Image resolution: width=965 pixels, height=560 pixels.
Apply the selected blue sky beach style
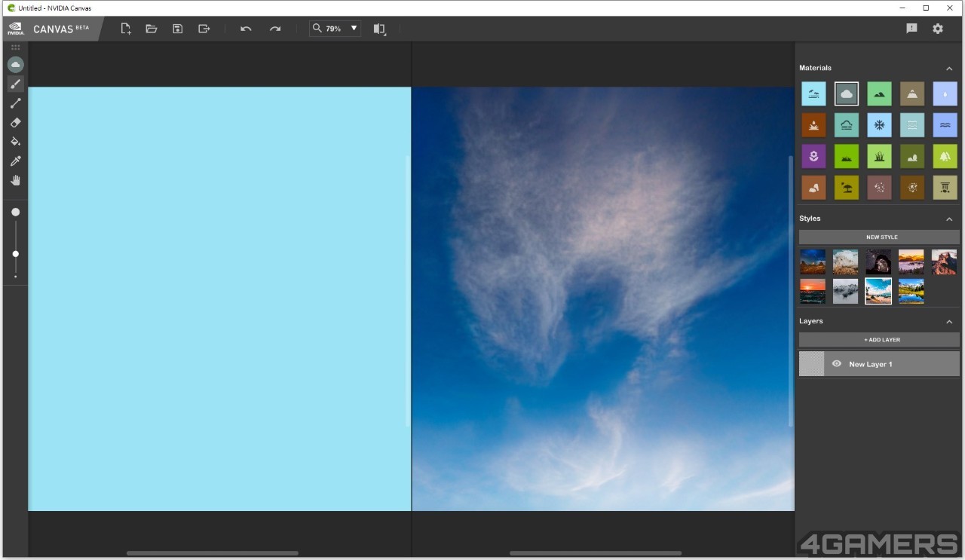878,291
